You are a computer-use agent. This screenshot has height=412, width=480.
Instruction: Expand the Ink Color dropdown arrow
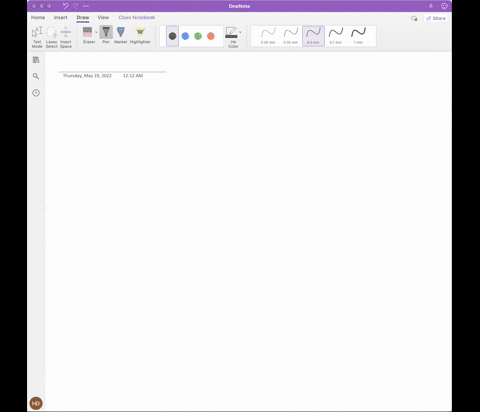(x=240, y=32)
